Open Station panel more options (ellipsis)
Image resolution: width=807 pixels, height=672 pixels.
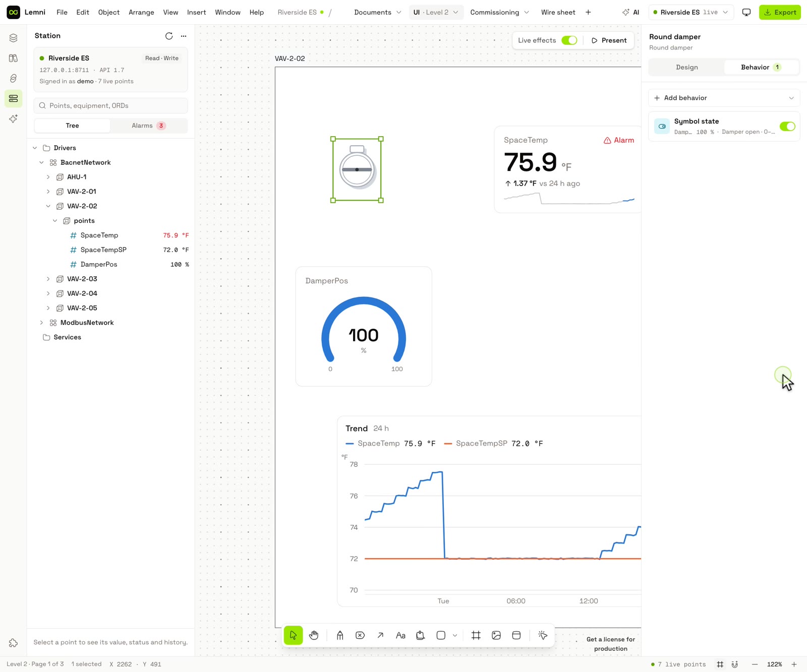click(x=184, y=36)
